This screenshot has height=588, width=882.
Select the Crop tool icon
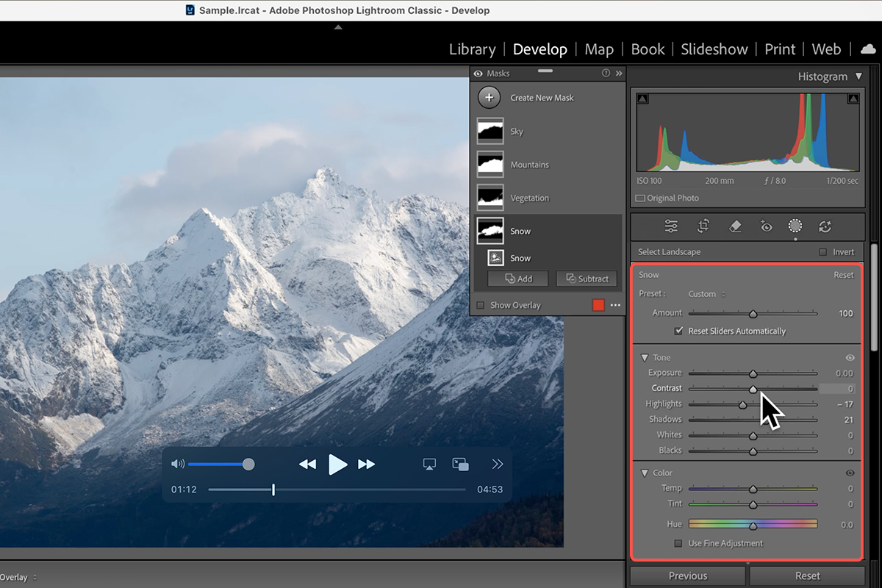(703, 226)
